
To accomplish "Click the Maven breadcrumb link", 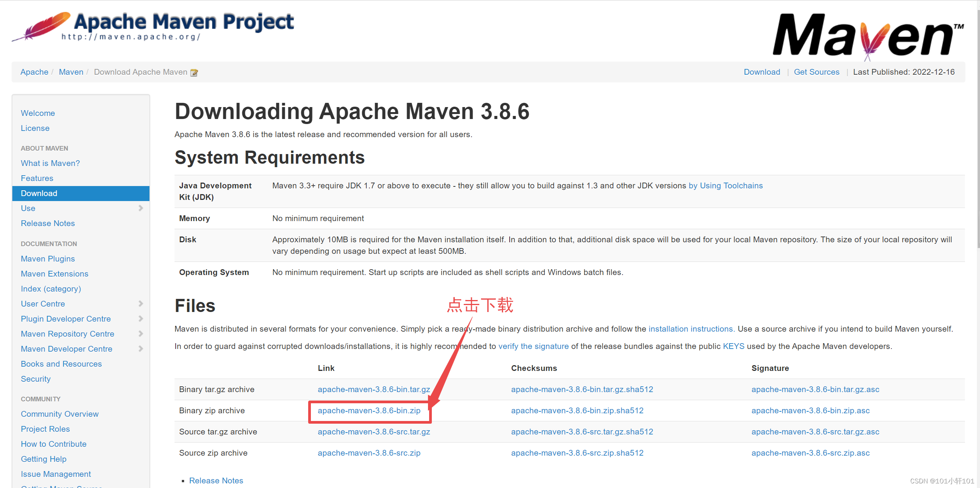I will tap(71, 72).
